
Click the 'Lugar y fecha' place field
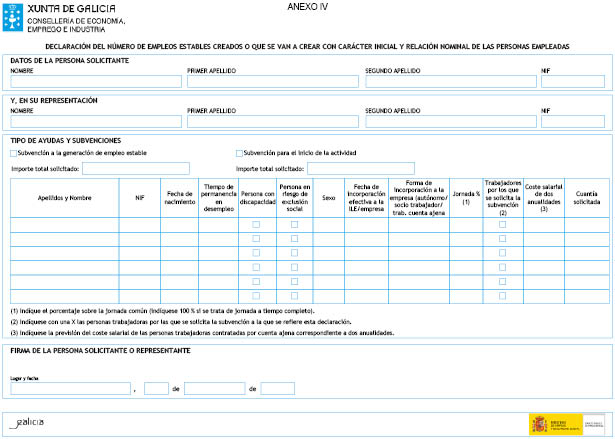70,388
